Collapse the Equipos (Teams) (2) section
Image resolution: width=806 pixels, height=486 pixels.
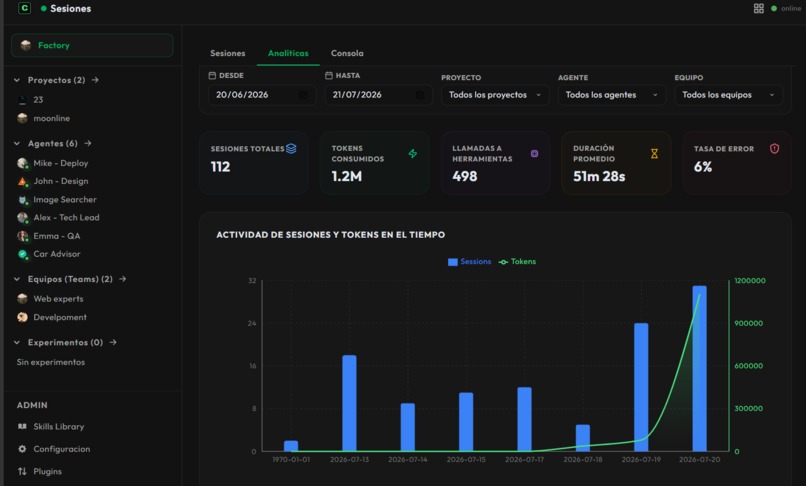(17, 279)
